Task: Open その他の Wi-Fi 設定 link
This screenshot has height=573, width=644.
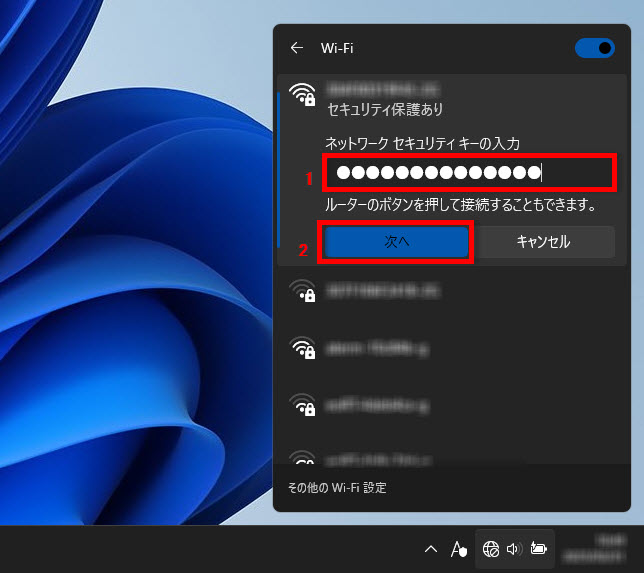Action: [x=337, y=488]
